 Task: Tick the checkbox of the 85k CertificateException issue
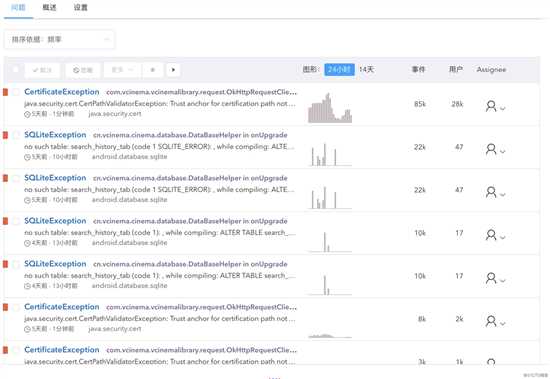pyautogui.click(x=16, y=92)
